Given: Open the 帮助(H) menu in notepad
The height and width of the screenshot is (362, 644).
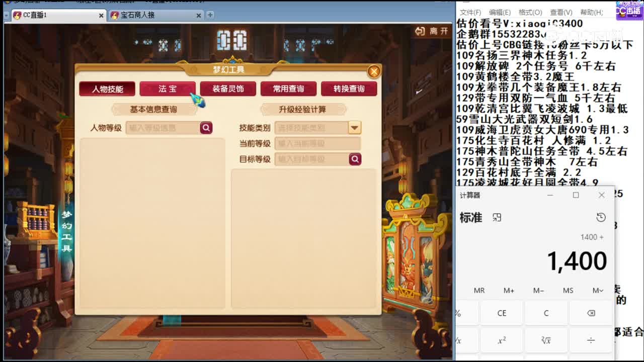Looking at the screenshot, I should 592,12.
